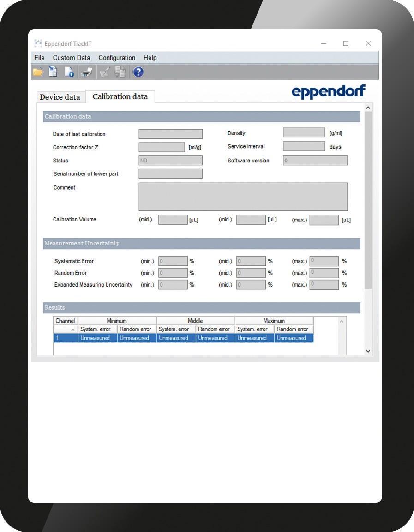Select the Calibration data tab

click(x=120, y=97)
